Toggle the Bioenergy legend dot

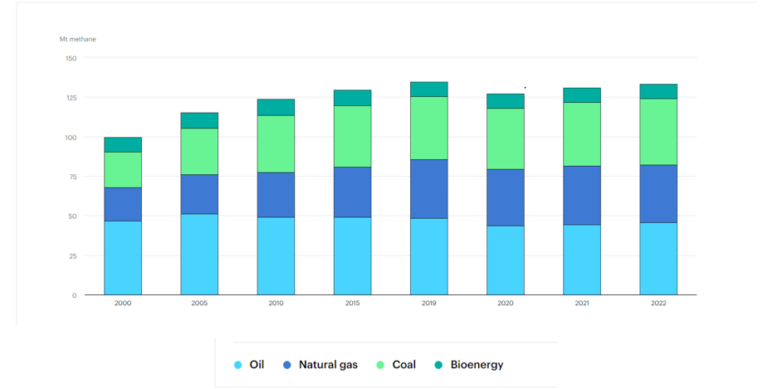click(x=439, y=365)
